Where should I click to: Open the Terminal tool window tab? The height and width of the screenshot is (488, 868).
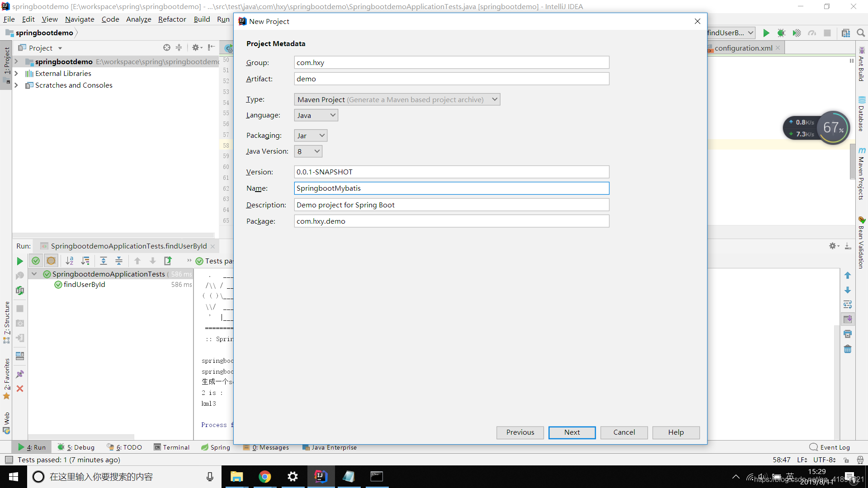point(172,447)
